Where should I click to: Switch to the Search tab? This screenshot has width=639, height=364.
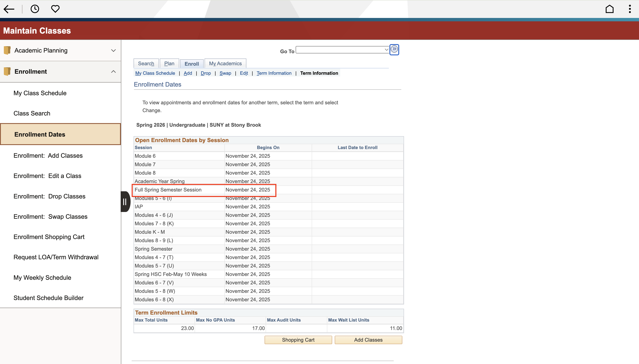(146, 64)
